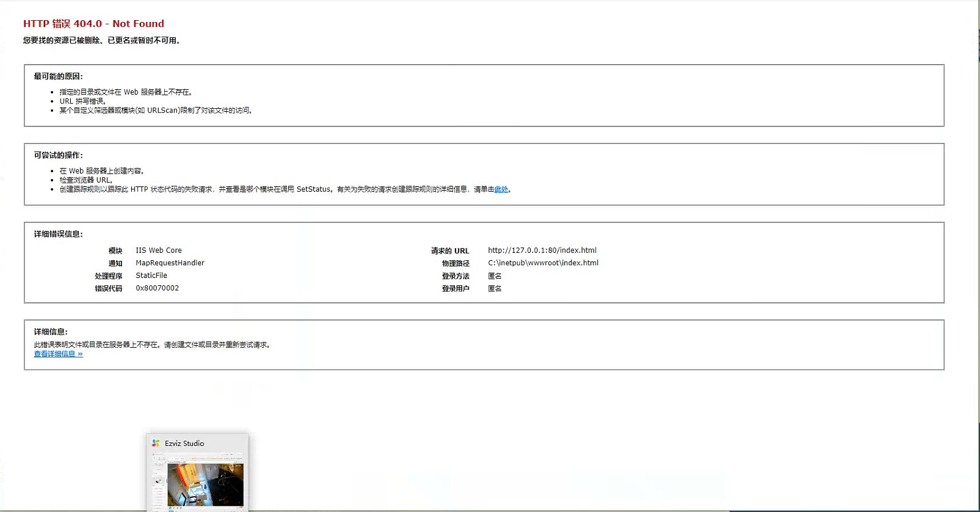Screen dimensions: 980x512
Task: Click the MapRequestHandler notification value
Action: (x=170, y=263)
